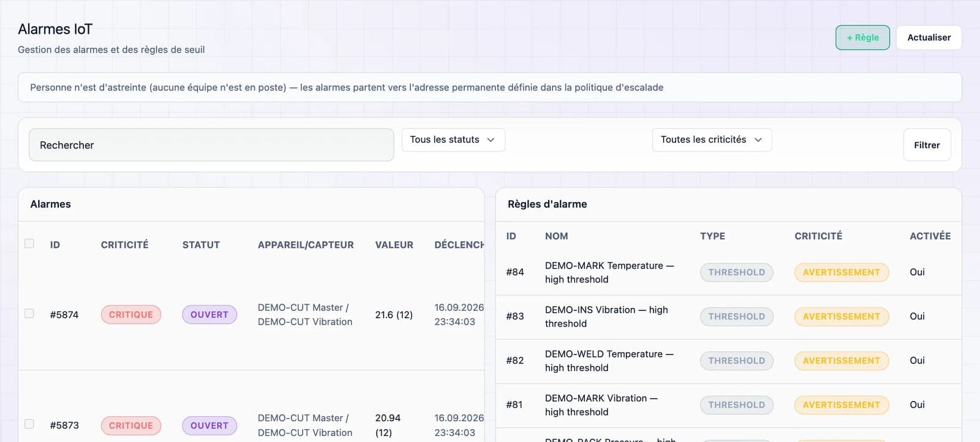This screenshot has height=442, width=980.
Task: Click the CRITICITÉ header in Alarmes table
Action: click(125, 245)
